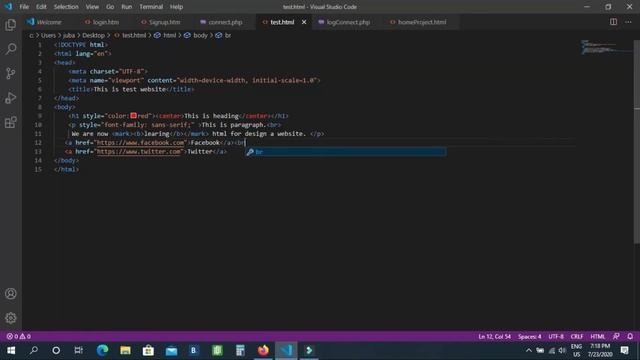Close the test.html tab
This screenshot has height=360, width=640.
tap(304, 22)
